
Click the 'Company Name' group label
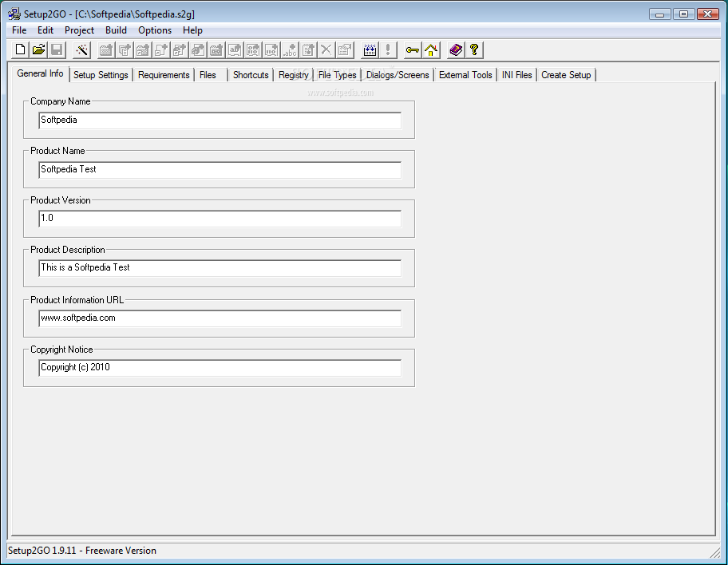point(61,101)
